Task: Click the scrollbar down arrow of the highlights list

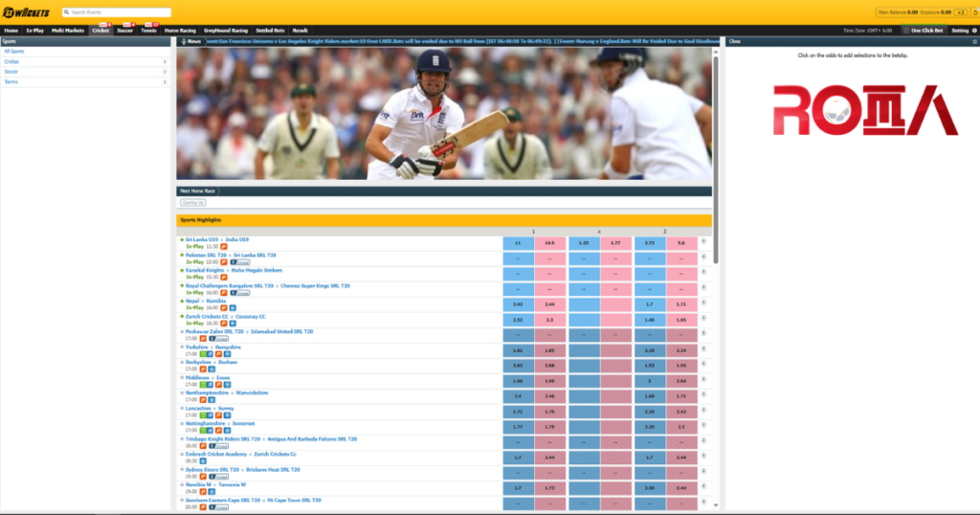Action: [716, 505]
